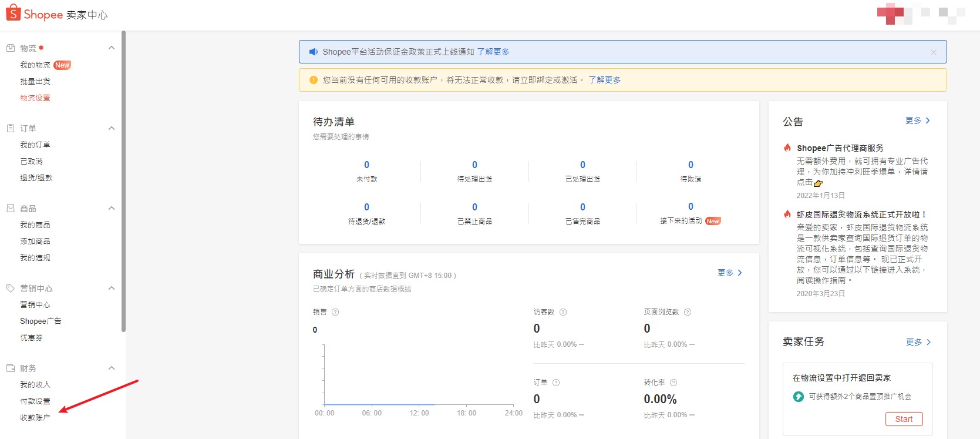Screen dimensions: 980x439
Task: Click the 营销中心 tag icon
Action: (11, 288)
